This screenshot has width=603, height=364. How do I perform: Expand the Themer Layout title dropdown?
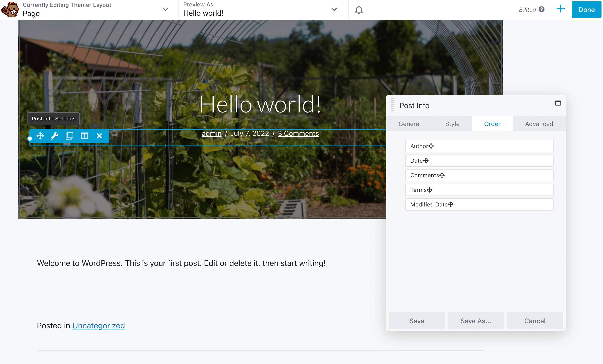[x=165, y=9]
